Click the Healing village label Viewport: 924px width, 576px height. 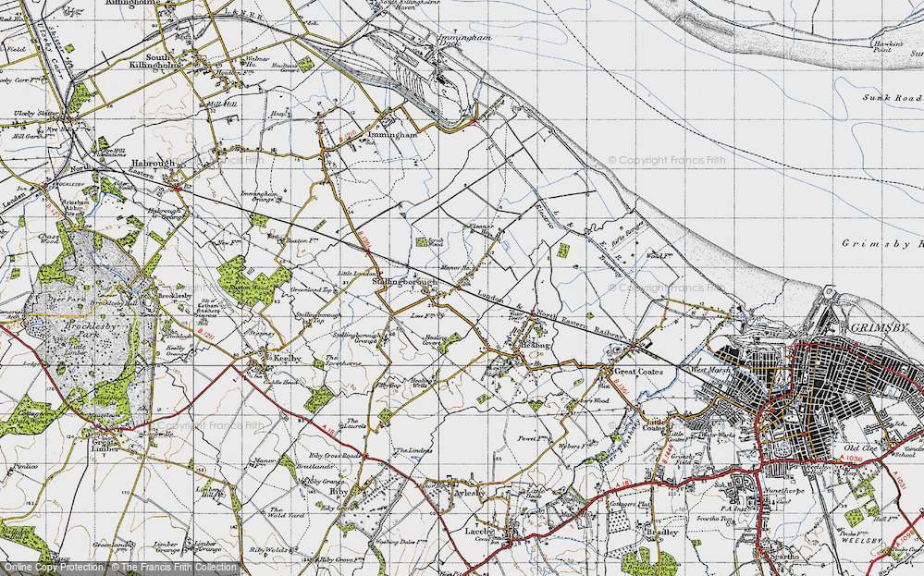coord(536,345)
